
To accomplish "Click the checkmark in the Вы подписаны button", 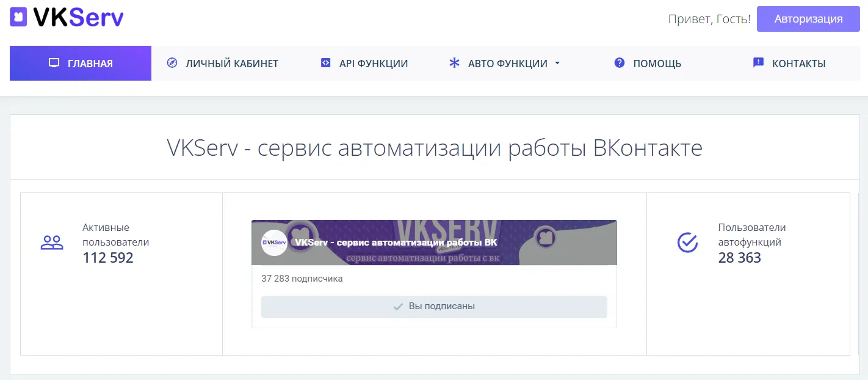I will pyautogui.click(x=398, y=307).
